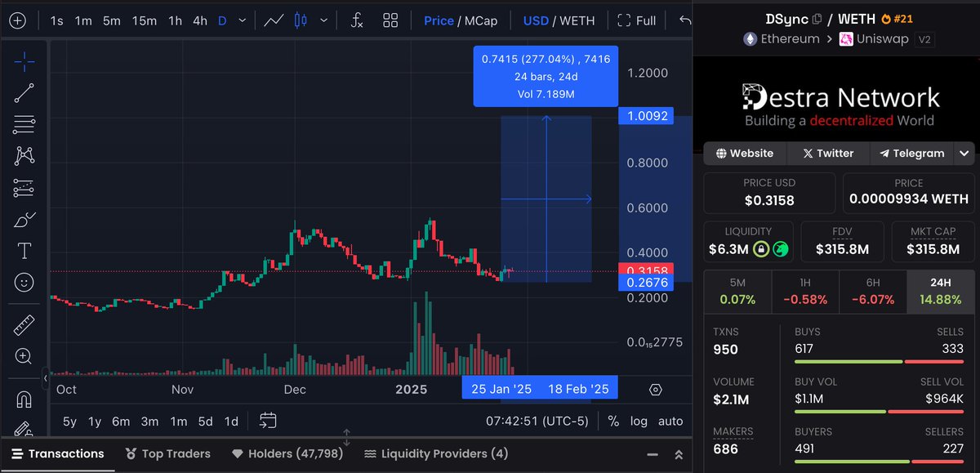Select the 15m interval
Image resolution: width=980 pixels, height=473 pixels.
point(144,20)
